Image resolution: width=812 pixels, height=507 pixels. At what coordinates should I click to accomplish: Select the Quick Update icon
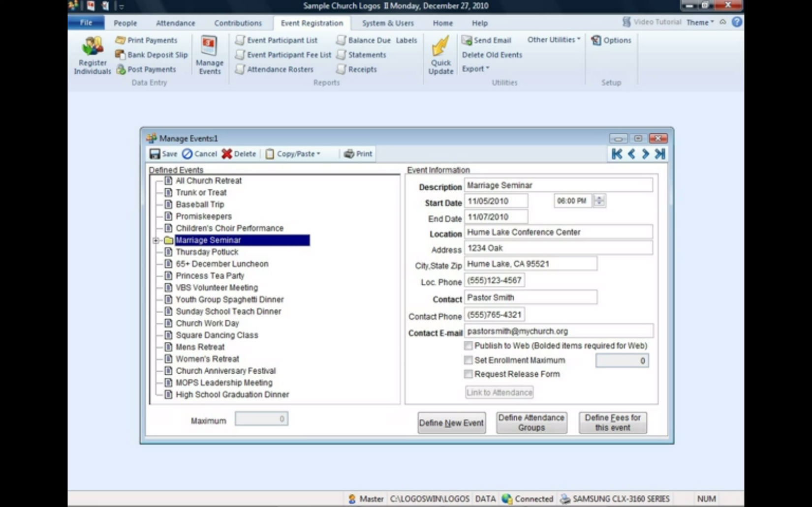(x=440, y=52)
